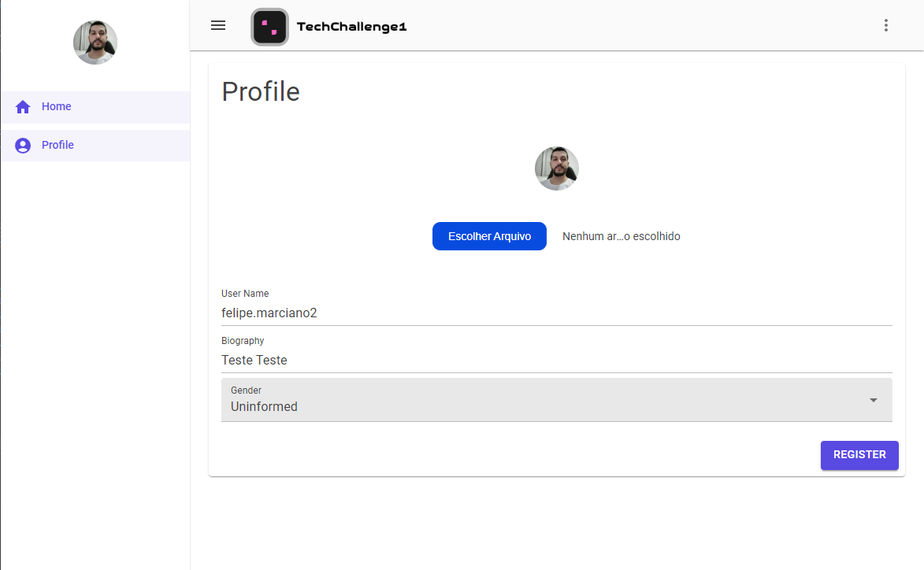Open the three-dot options menu
This screenshot has width=924, height=570.
885,25
